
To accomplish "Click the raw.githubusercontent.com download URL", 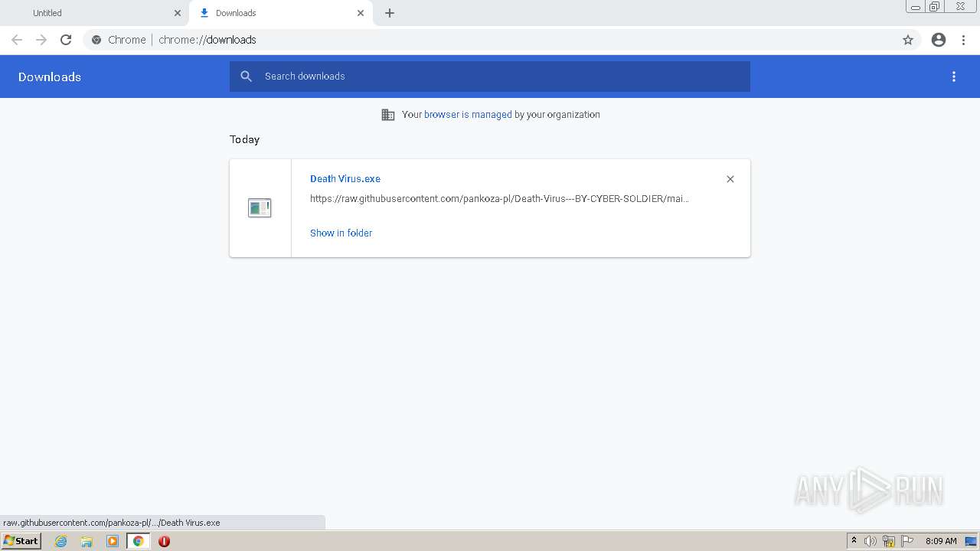I will click(x=499, y=199).
